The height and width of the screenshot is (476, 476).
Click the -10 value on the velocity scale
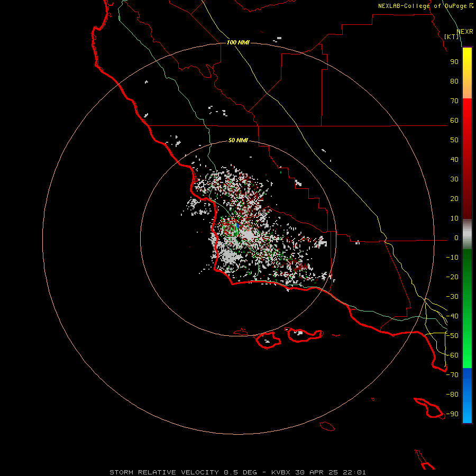pyautogui.click(x=452, y=258)
